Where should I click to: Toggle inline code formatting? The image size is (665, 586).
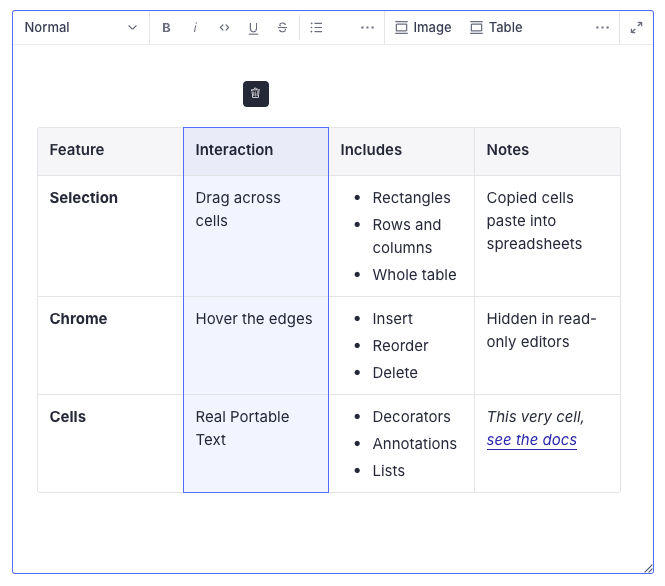click(224, 28)
